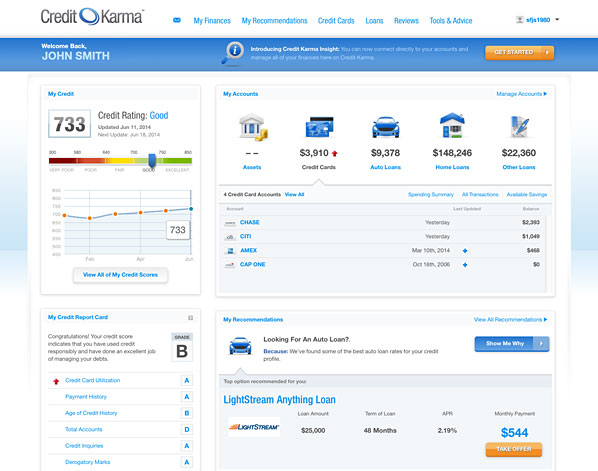Open Manage Accounts link
Image resolution: width=598 pixels, height=471 pixels.
click(521, 94)
